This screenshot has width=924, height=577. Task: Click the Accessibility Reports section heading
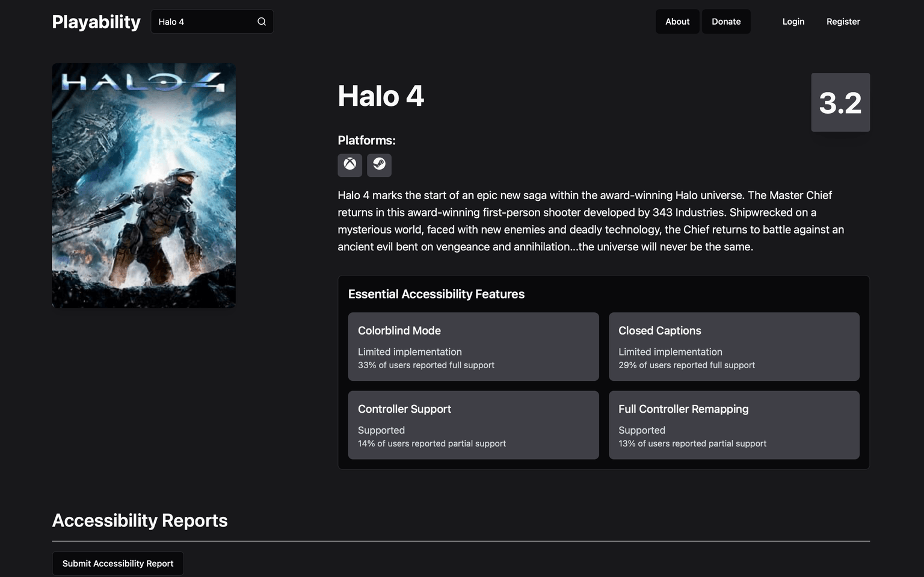point(140,520)
